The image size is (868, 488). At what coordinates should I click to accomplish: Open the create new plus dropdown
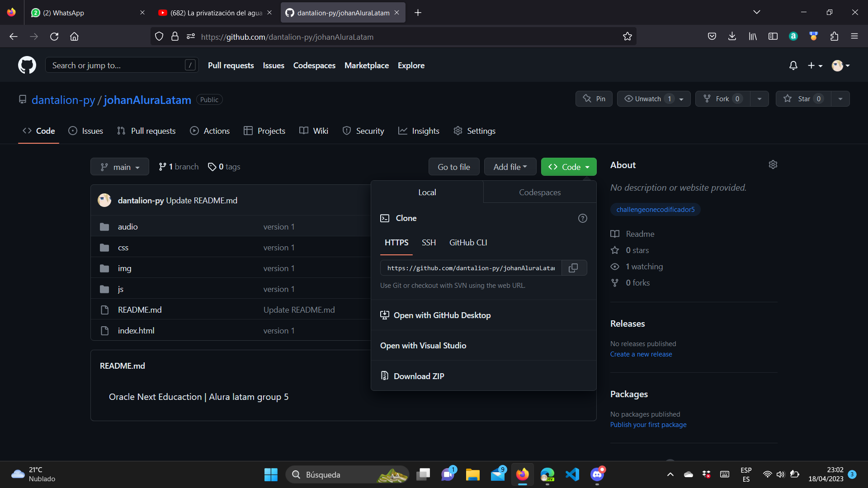(x=815, y=66)
